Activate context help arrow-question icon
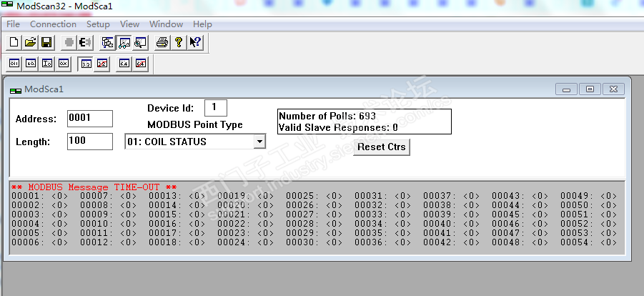Image resolution: width=644 pixels, height=296 pixels. click(x=195, y=42)
